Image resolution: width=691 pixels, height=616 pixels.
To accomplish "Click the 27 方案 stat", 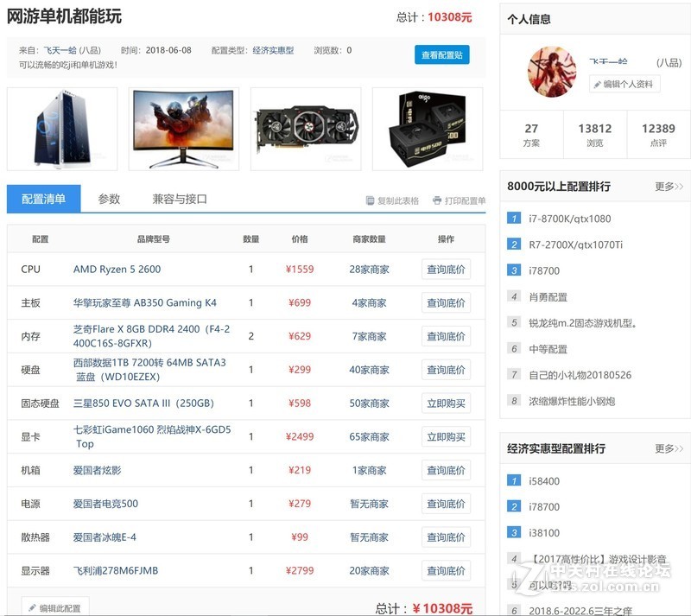I will click(531, 135).
